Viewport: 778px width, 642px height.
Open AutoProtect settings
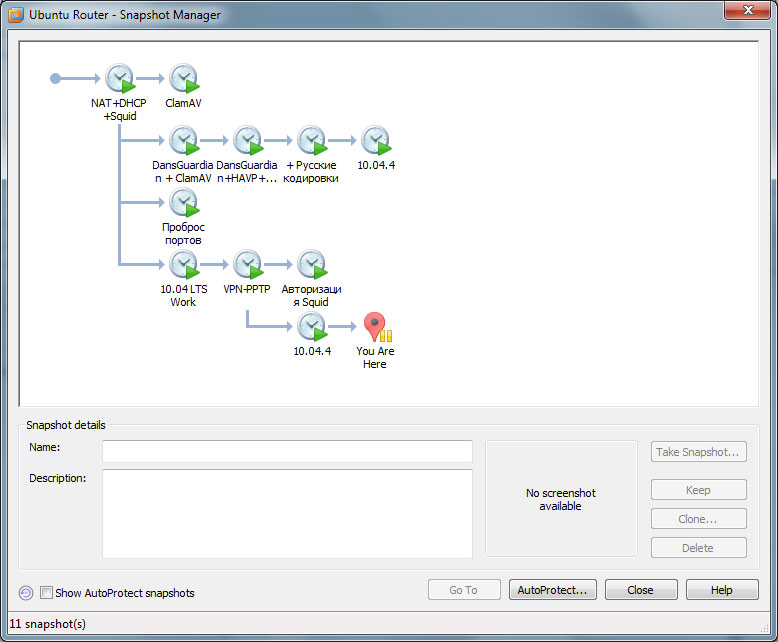click(553, 590)
